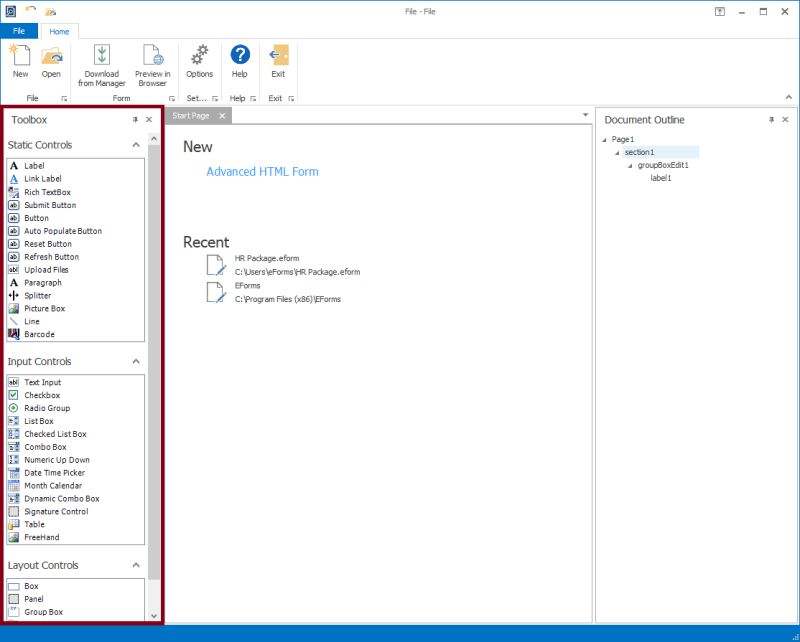
Task: Click the New form icon
Action: click(20, 61)
